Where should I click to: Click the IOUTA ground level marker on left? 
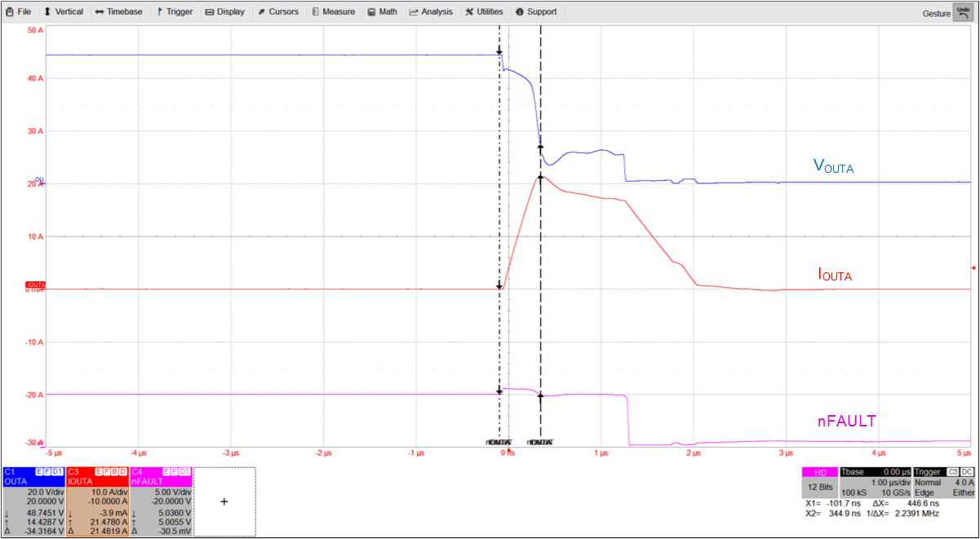tap(35, 285)
